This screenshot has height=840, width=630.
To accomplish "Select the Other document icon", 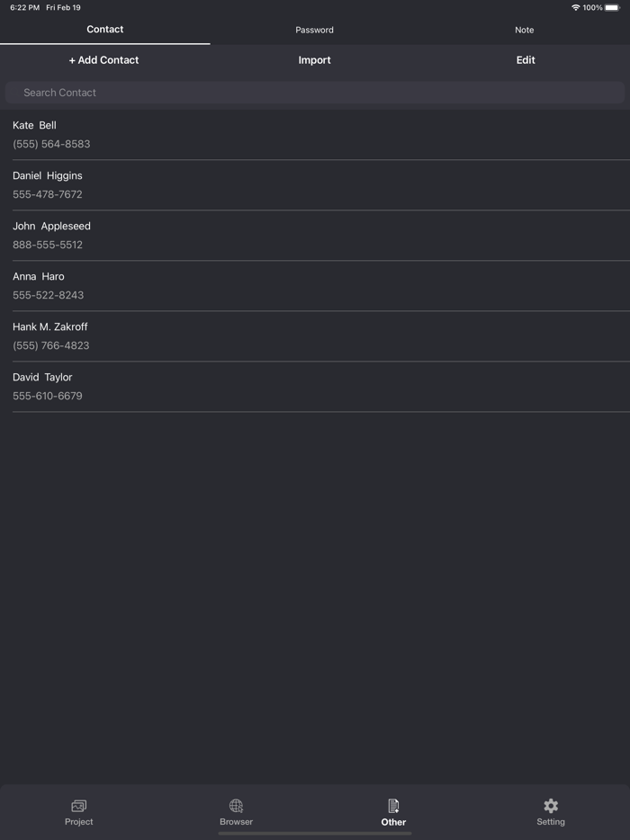I will click(393, 806).
